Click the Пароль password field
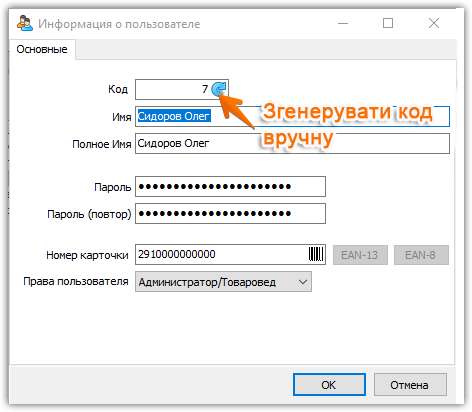This screenshot has height=412, width=472. (x=230, y=187)
